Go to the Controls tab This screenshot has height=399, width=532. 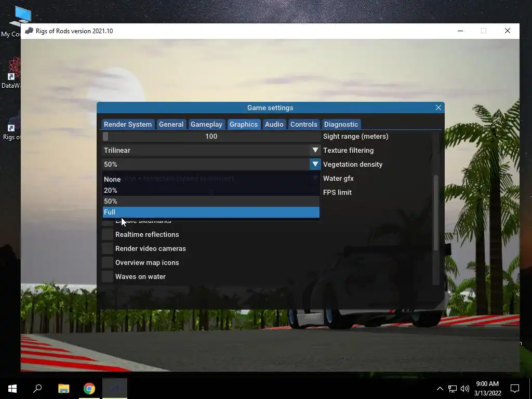coord(303,124)
